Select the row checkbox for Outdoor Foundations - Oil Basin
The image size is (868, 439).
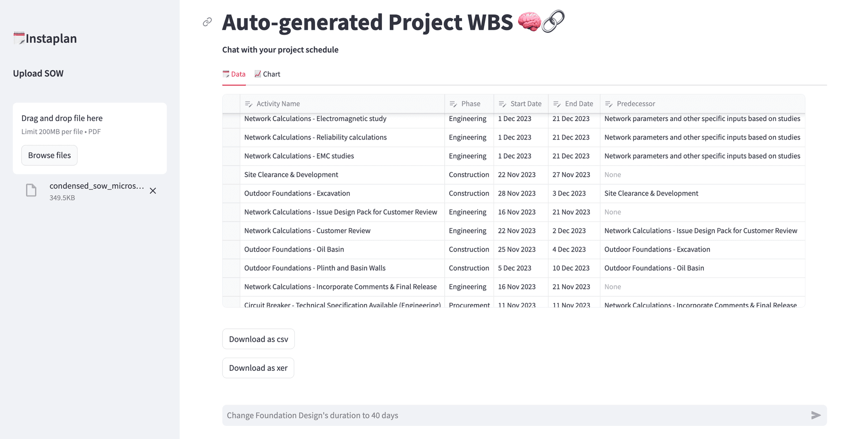click(x=231, y=249)
